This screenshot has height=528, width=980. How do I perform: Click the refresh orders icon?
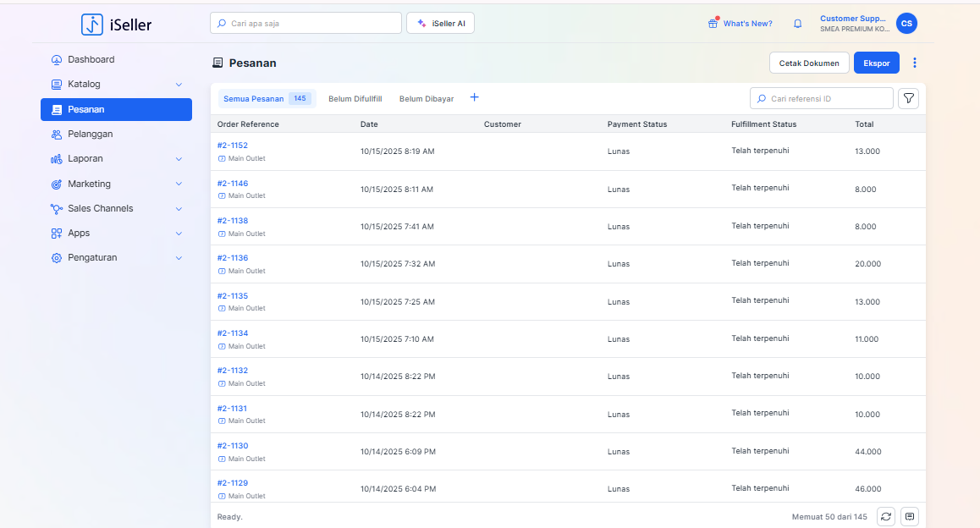point(885,516)
